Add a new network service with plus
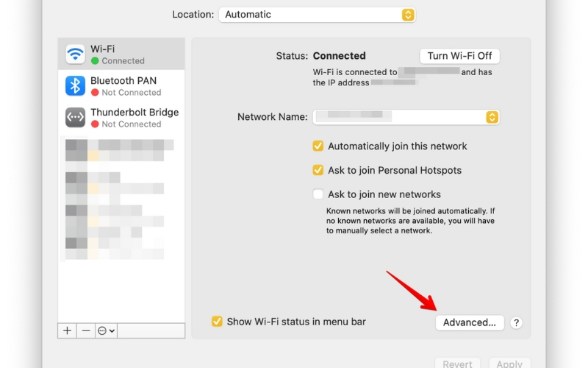Image resolution: width=588 pixels, height=368 pixels. pos(67,330)
